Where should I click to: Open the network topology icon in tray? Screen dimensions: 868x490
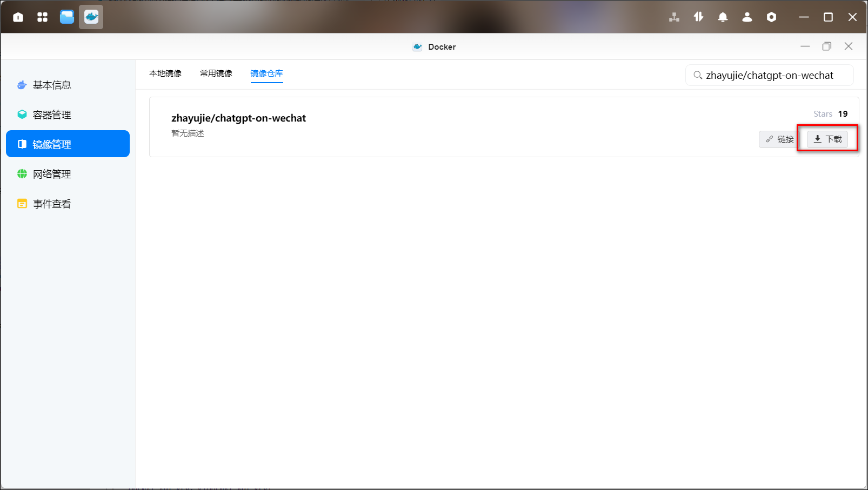click(x=674, y=17)
